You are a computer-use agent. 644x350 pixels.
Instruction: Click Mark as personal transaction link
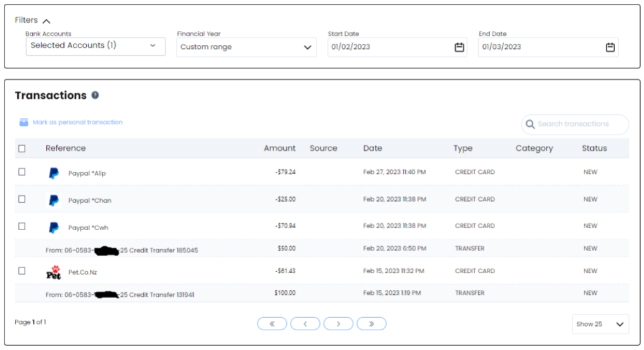coord(78,122)
